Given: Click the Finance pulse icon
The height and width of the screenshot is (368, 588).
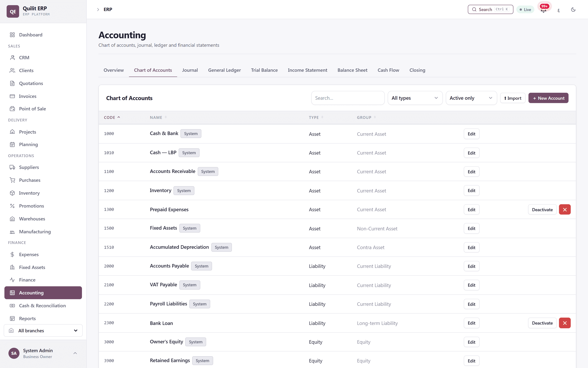Looking at the screenshot, I should pos(12,280).
